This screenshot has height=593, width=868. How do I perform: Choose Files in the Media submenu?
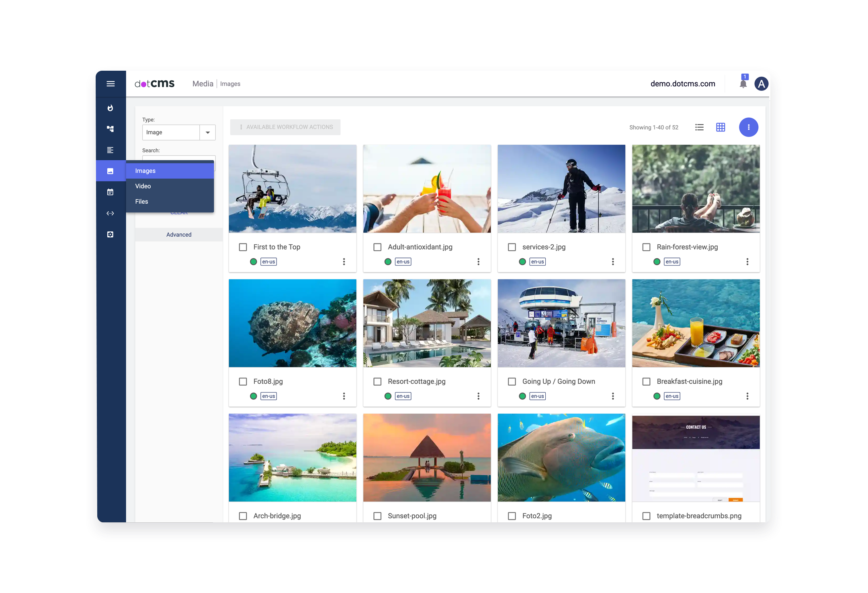(x=141, y=201)
